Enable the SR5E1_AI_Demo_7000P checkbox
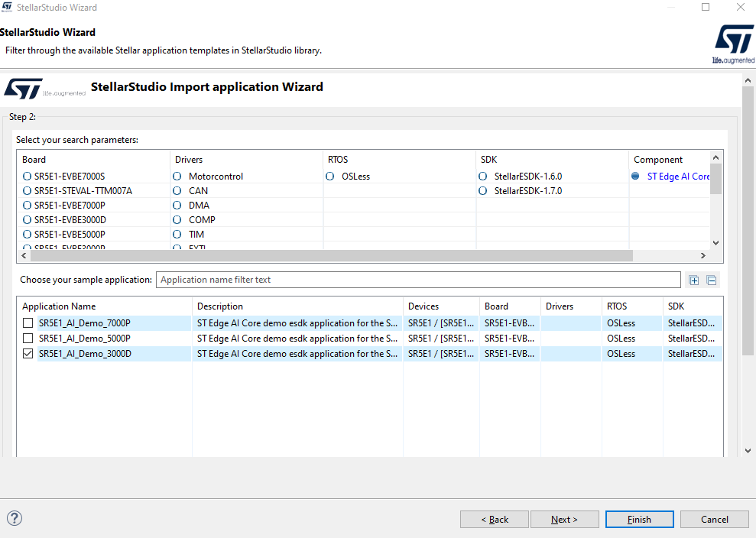 [28, 323]
